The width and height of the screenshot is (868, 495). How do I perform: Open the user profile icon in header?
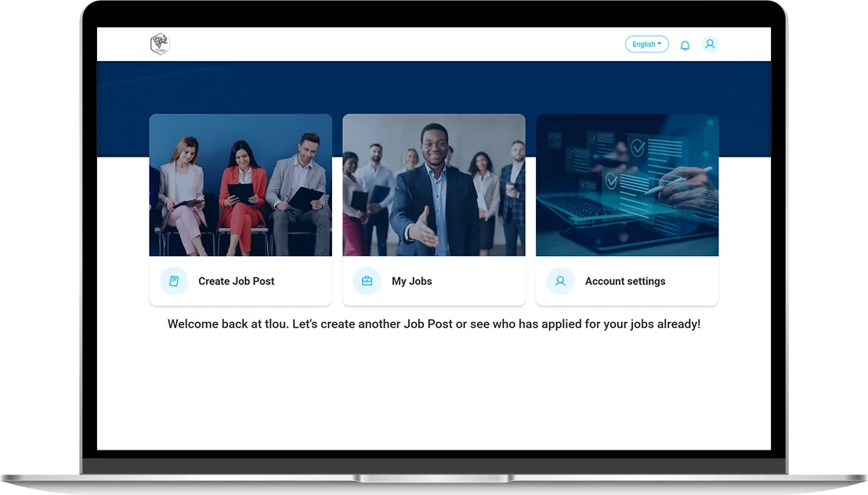pyautogui.click(x=710, y=45)
